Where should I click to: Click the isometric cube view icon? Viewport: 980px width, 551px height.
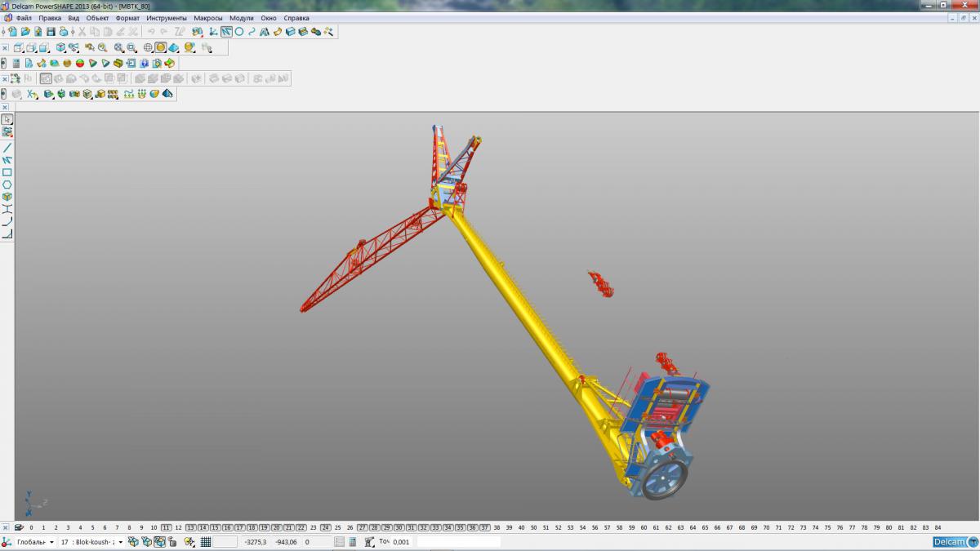tap(60, 47)
